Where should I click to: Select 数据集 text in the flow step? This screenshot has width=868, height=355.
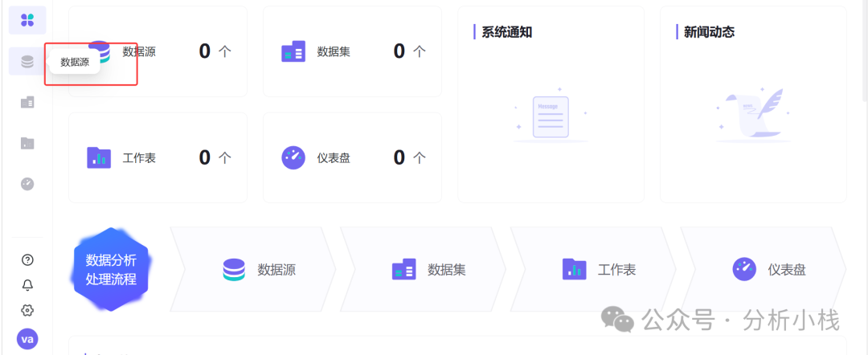pos(447,270)
